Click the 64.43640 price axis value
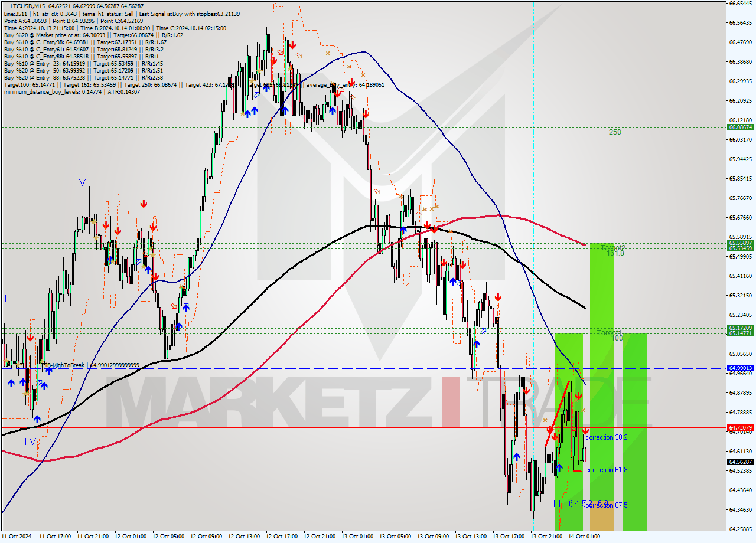Viewport: 756px width, 543px height. (x=740, y=490)
